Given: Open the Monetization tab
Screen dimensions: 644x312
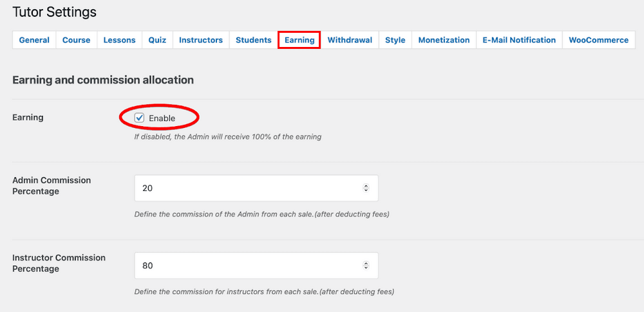Looking at the screenshot, I should point(444,40).
